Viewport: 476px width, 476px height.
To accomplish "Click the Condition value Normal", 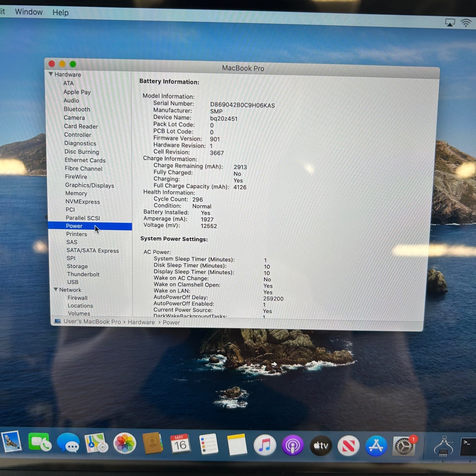I will point(202,206).
